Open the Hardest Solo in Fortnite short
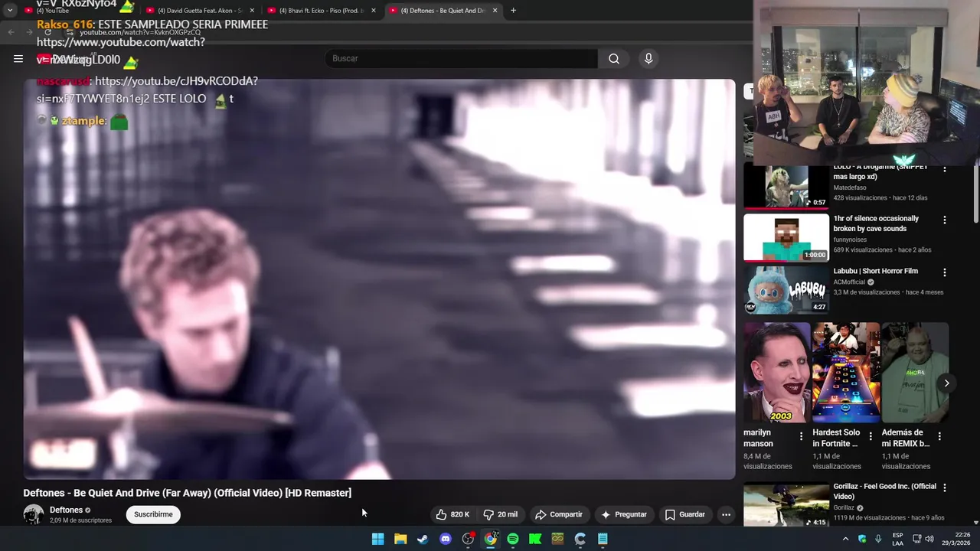980x551 pixels. pos(846,373)
